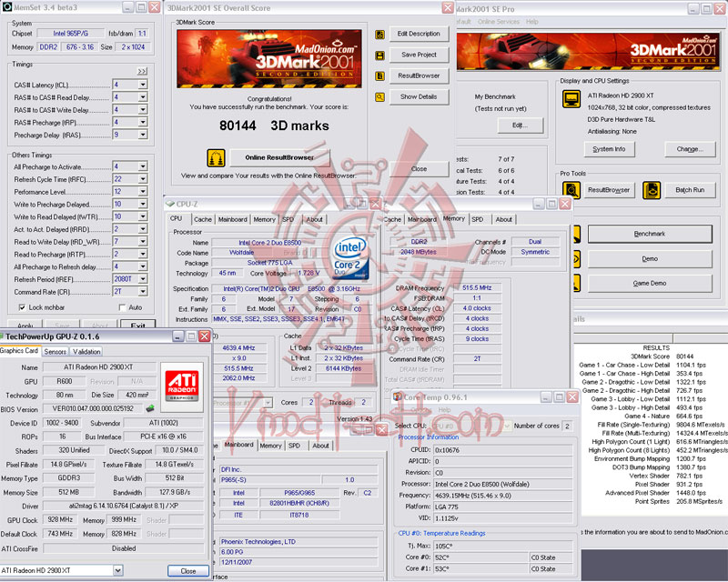Screen dimensions: 728x582
Task: Click the My Benchmark Edit... button
Action: pos(520,125)
